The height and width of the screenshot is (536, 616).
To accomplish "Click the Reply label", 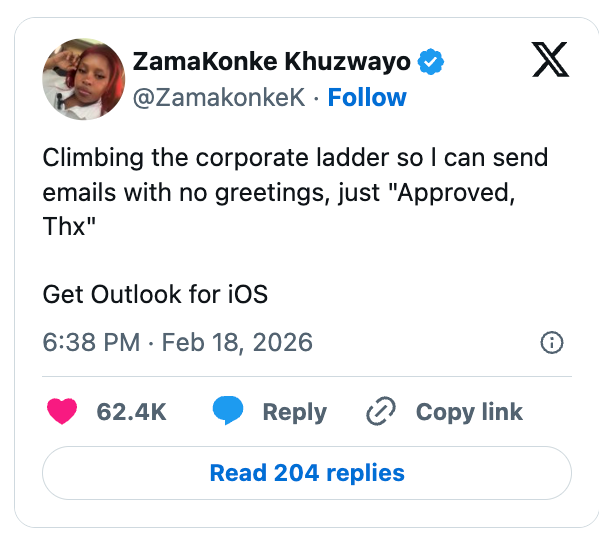I will (x=294, y=412).
